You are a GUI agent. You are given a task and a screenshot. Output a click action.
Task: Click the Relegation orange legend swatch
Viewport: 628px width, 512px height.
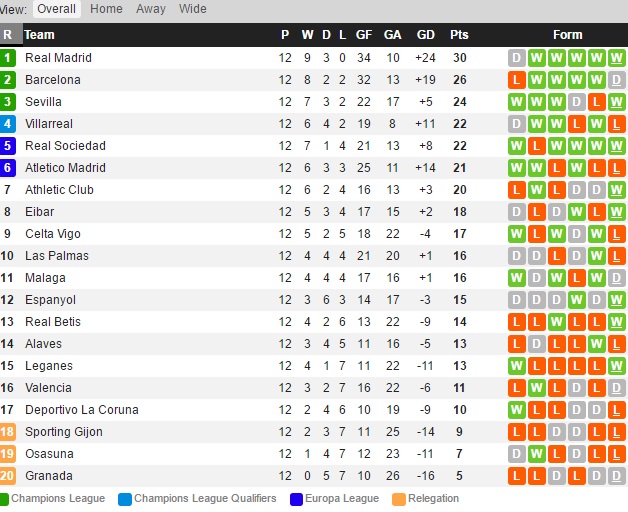tap(399, 499)
